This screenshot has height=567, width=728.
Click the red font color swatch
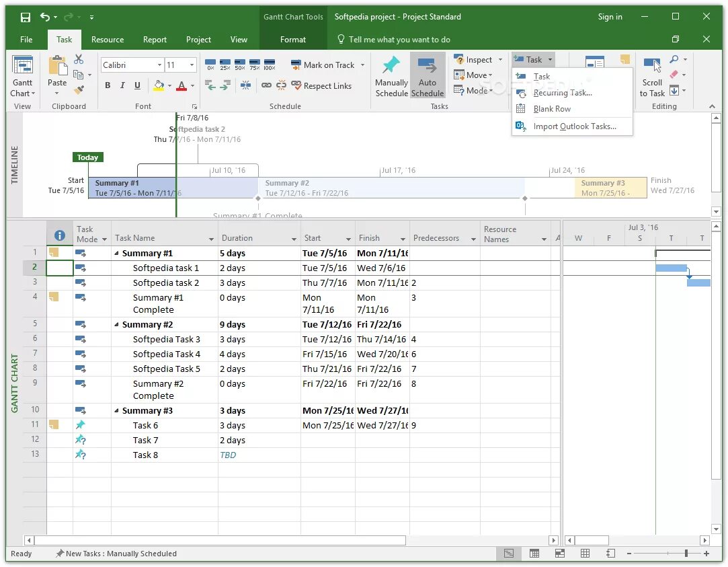tap(181, 86)
